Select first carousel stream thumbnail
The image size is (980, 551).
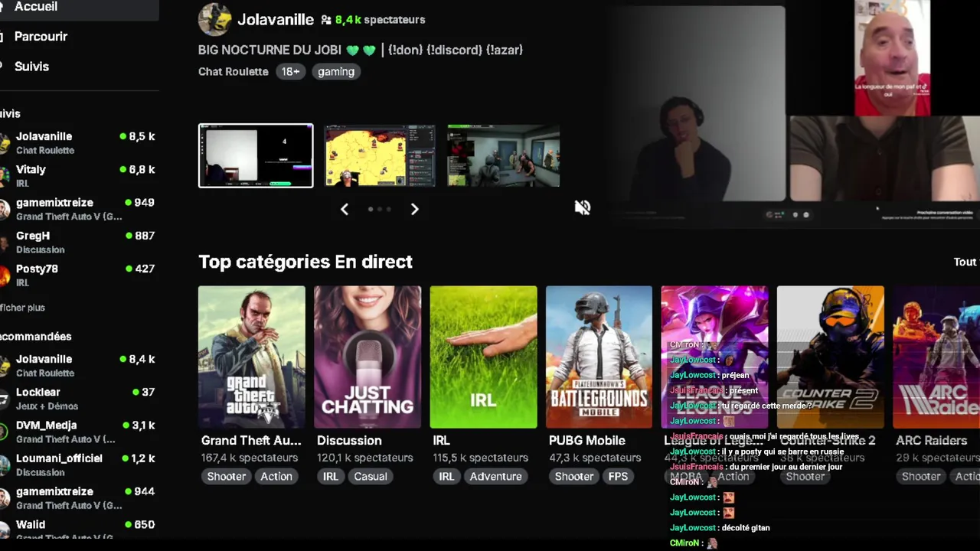[x=256, y=155]
